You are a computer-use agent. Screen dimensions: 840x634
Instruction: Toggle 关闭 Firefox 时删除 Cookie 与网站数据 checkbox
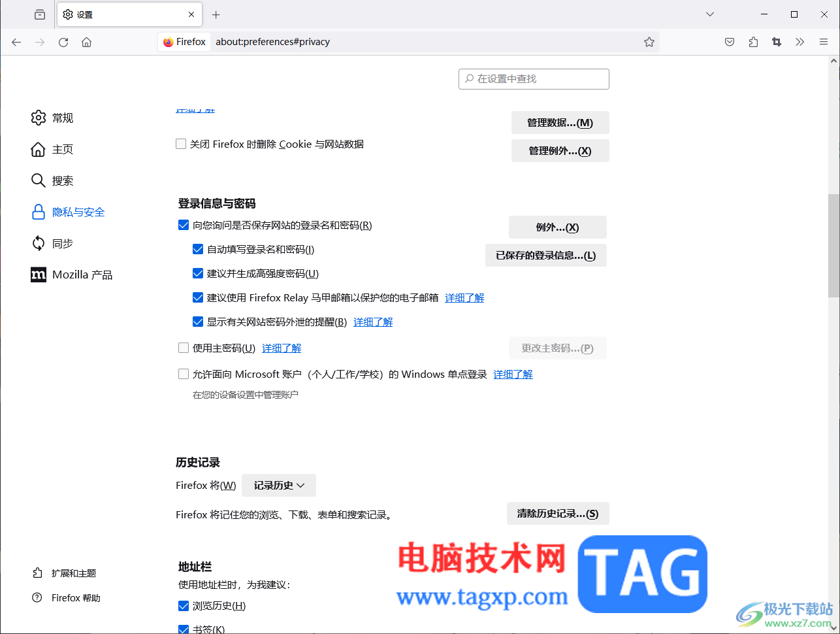coord(181,144)
